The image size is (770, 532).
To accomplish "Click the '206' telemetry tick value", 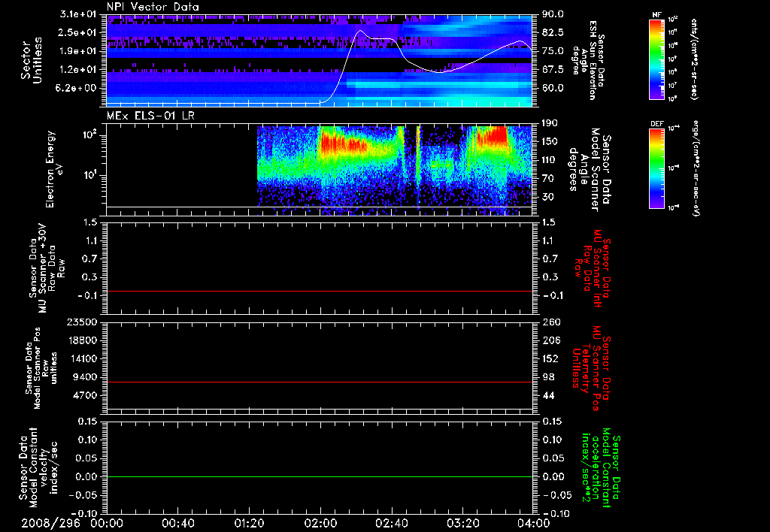I will (x=550, y=340).
